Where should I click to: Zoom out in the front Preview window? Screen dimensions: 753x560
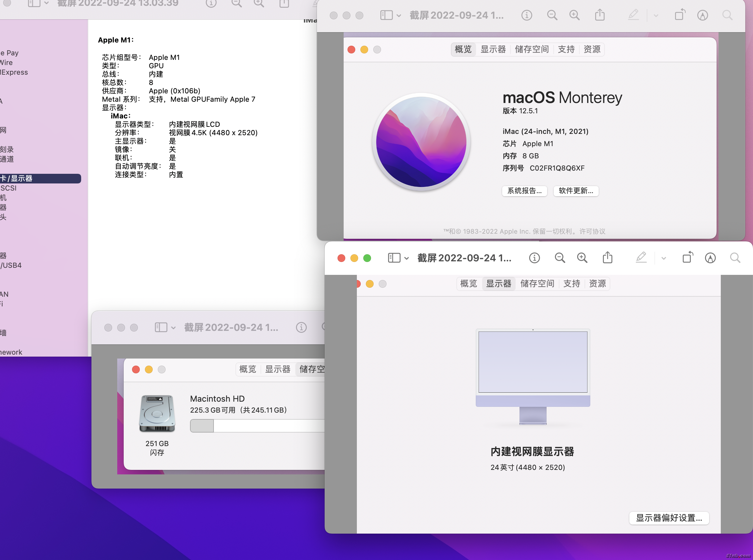click(560, 258)
